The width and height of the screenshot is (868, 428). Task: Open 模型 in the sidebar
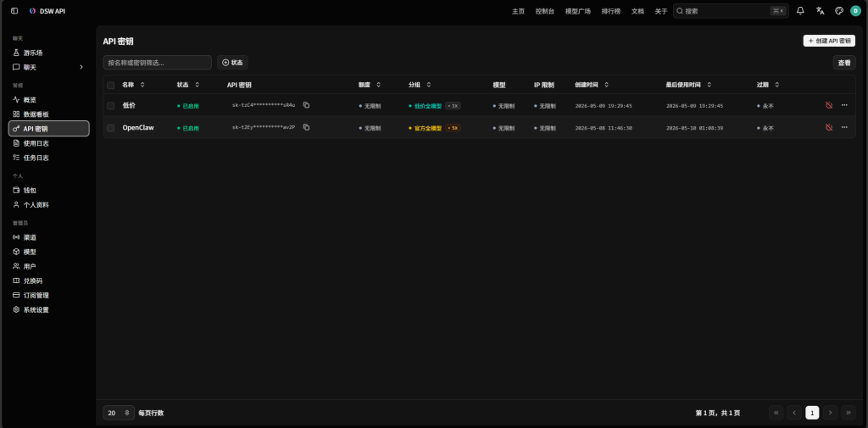48,252
